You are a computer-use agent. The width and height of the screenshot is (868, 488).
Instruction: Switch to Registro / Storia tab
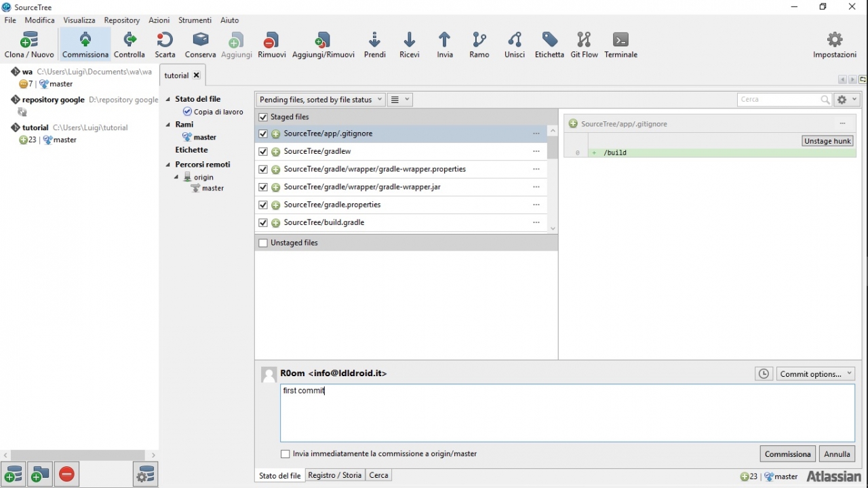pyautogui.click(x=335, y=475)
